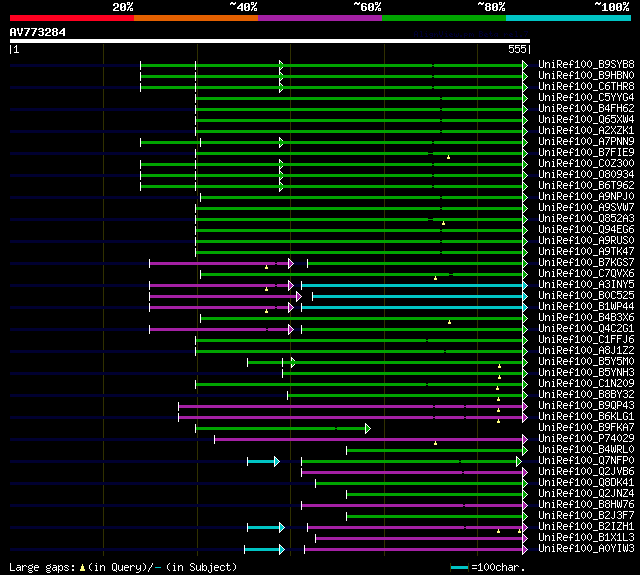Click the green ~80% legend segment
This screenshot has height=575, width=640.
coord(444,18)
